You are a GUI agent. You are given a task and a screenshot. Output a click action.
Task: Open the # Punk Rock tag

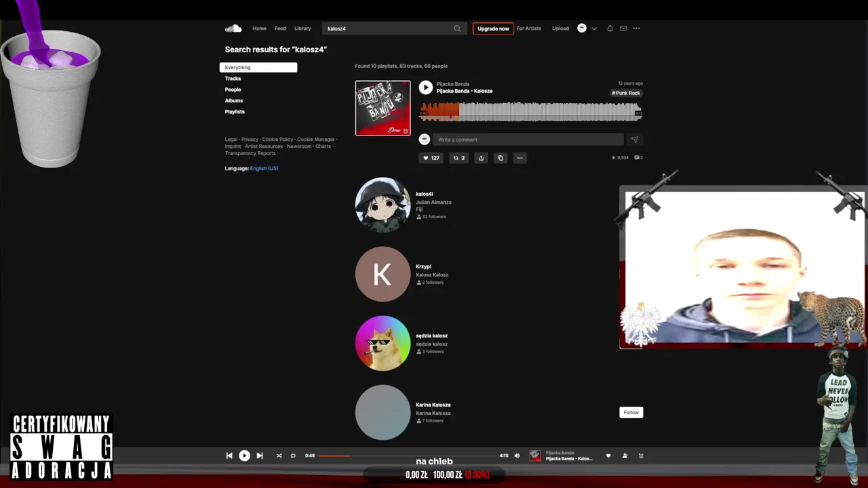[x=626, y=93]
